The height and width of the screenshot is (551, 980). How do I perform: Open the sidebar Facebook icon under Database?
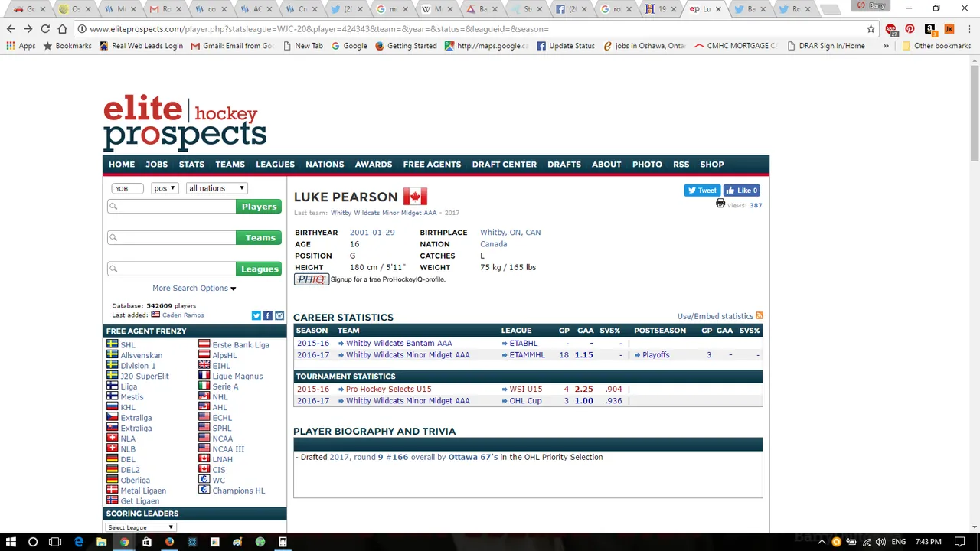click(x=268, y=315)
